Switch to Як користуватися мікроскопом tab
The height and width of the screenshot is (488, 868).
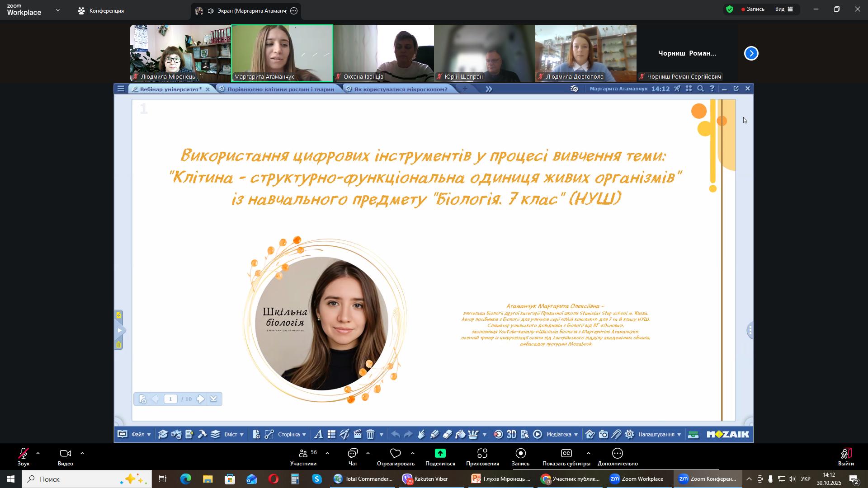click(x=400, y=89)
